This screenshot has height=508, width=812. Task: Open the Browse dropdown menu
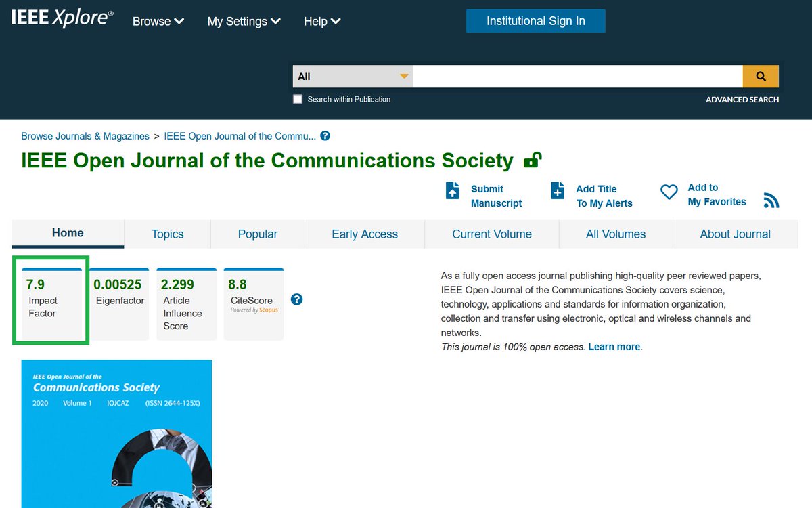click(x=158, y=21)
